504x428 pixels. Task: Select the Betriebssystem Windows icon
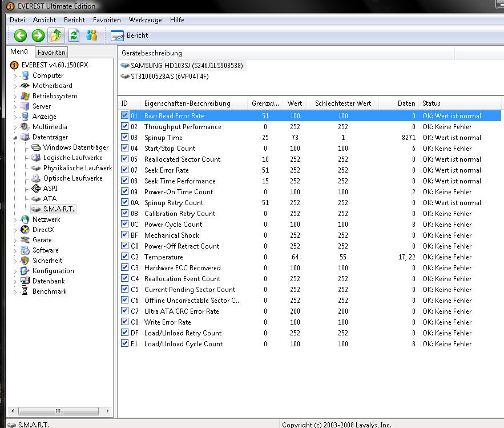25,96
